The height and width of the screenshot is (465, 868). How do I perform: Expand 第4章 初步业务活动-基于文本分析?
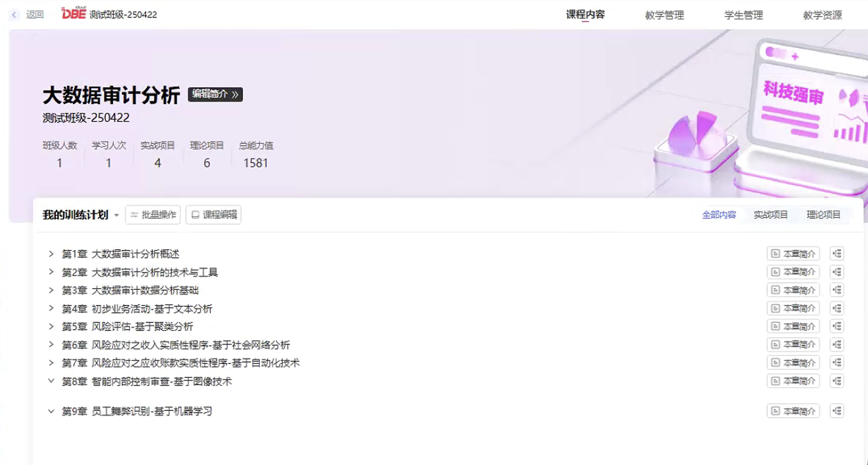[51, 308]
